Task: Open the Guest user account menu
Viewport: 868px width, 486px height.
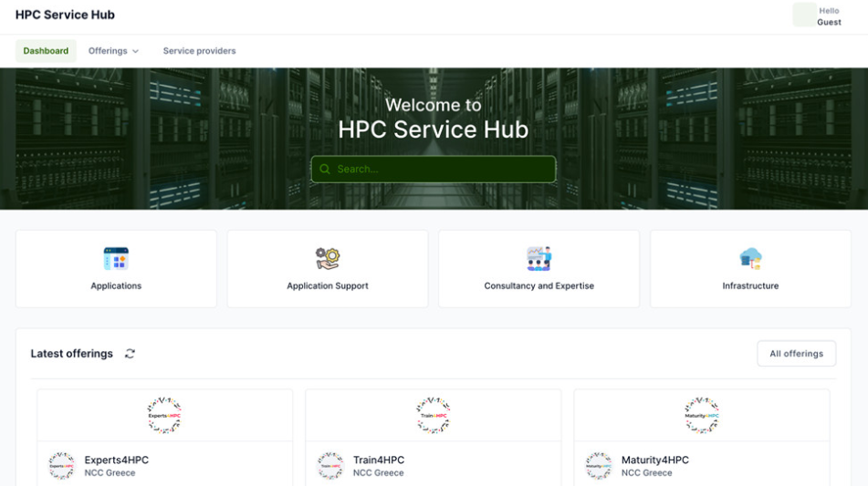Action: (x=818, y=16)
